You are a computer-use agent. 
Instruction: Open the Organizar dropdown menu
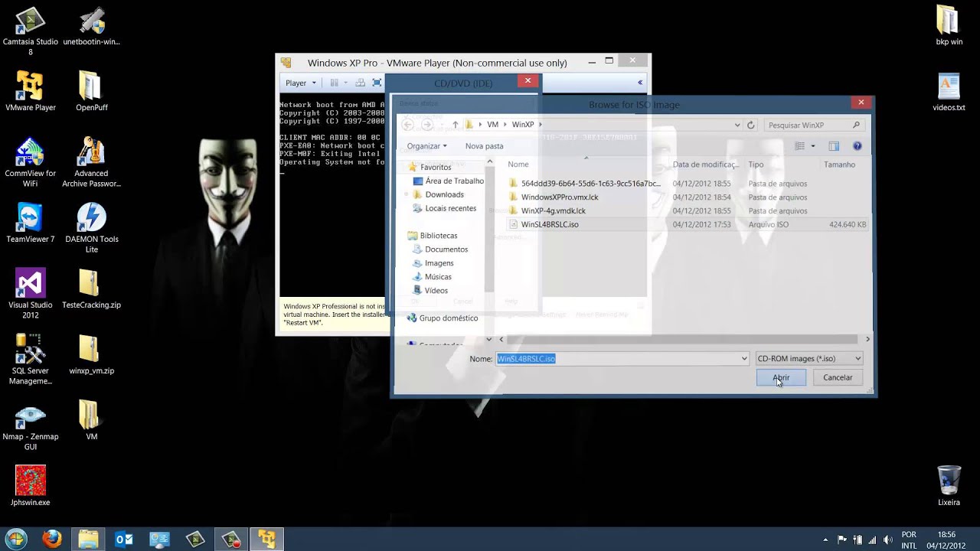pos(427,146)
